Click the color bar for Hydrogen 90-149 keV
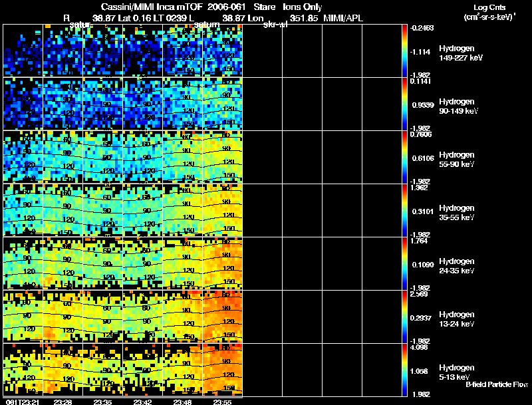532x405 pixels. click(x=405, y=104)
